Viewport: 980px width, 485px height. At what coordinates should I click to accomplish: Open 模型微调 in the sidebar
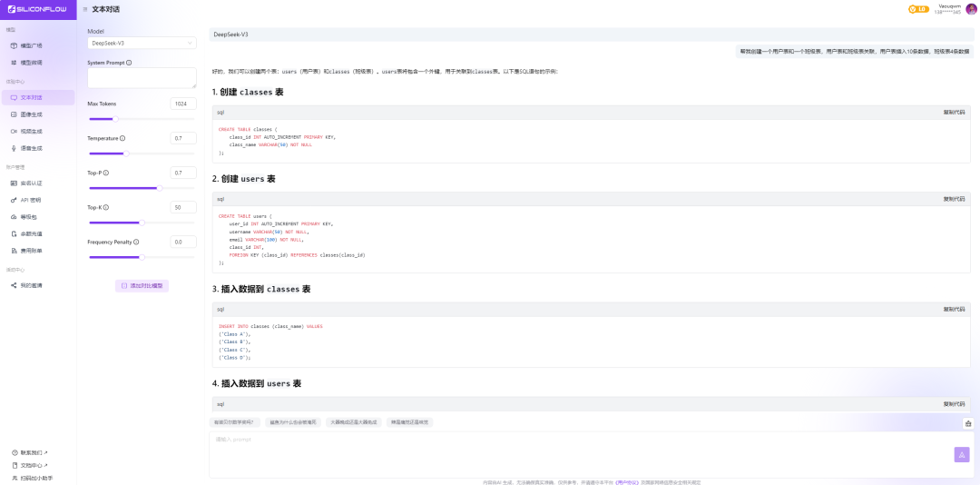pyautogui.click(x=37, y=63)
